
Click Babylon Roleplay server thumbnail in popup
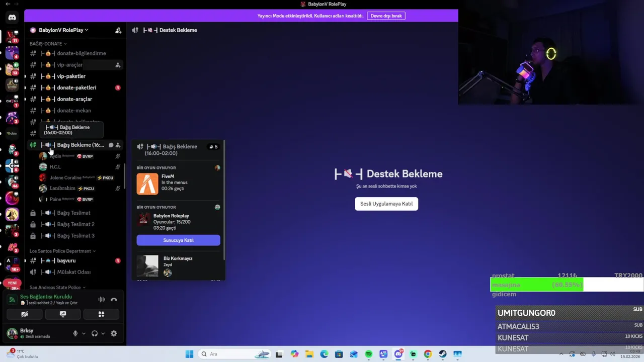click(144, 219)
